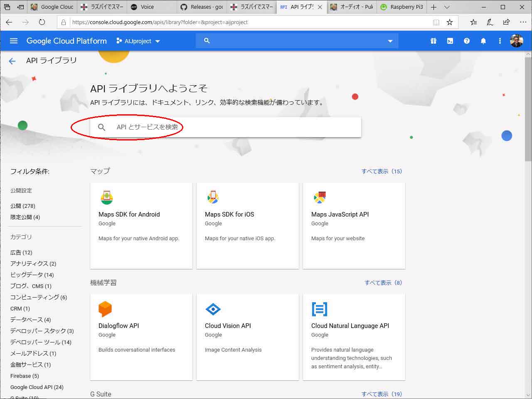Open the gift free trial icon
The height and width of the screenshot is (399, 532).
click(433, 41)
